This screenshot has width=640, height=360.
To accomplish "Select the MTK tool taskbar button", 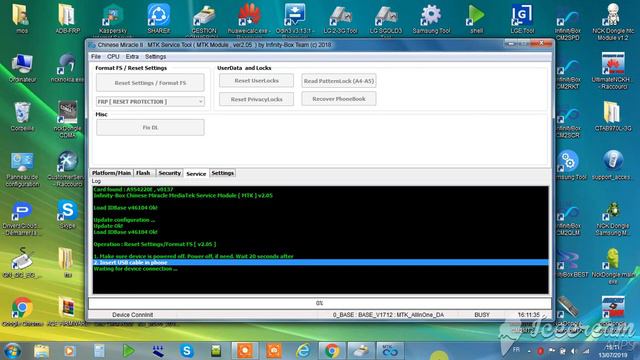I will tap(389, 351).
